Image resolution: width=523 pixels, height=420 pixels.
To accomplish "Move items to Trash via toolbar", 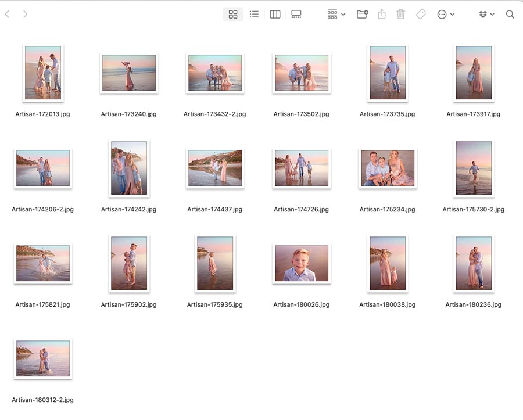I will (x=401, y=14).
